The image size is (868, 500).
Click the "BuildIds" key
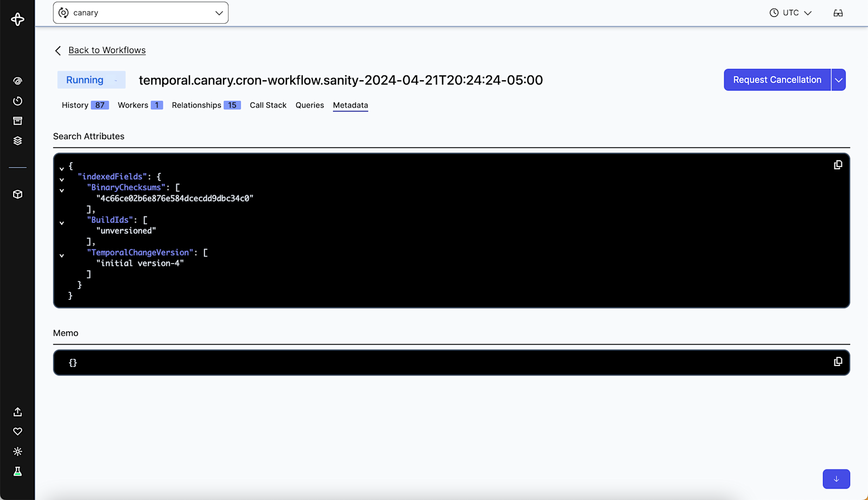pyautogui.click(x=110, y=220)
